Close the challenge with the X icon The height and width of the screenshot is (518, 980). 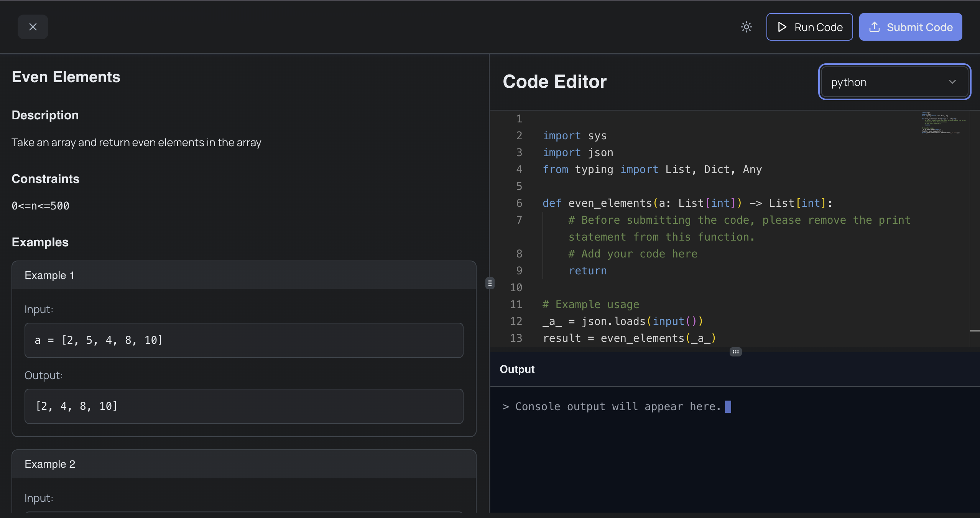(x=33, y=26)
